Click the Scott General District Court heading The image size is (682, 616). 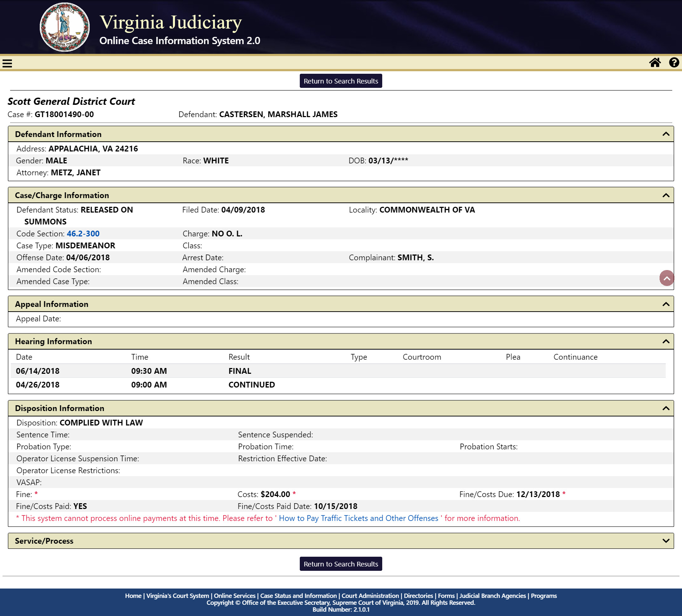tap(71, 101)
